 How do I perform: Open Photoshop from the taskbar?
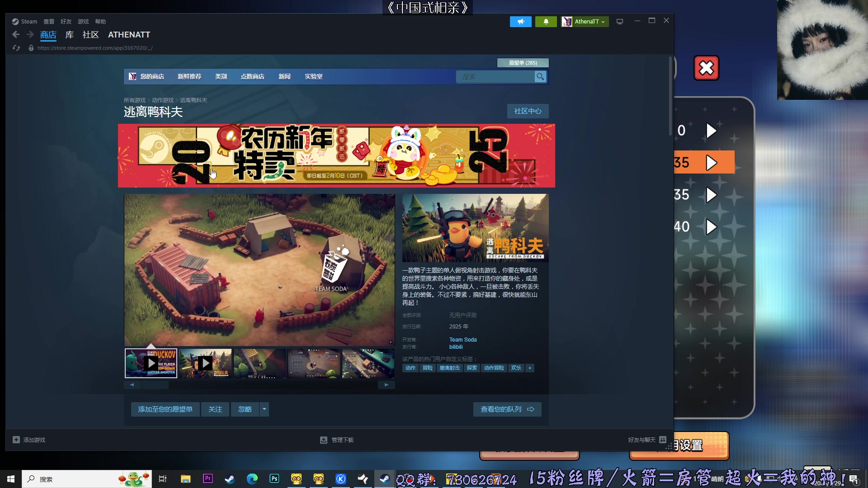(x=274, y=479)
